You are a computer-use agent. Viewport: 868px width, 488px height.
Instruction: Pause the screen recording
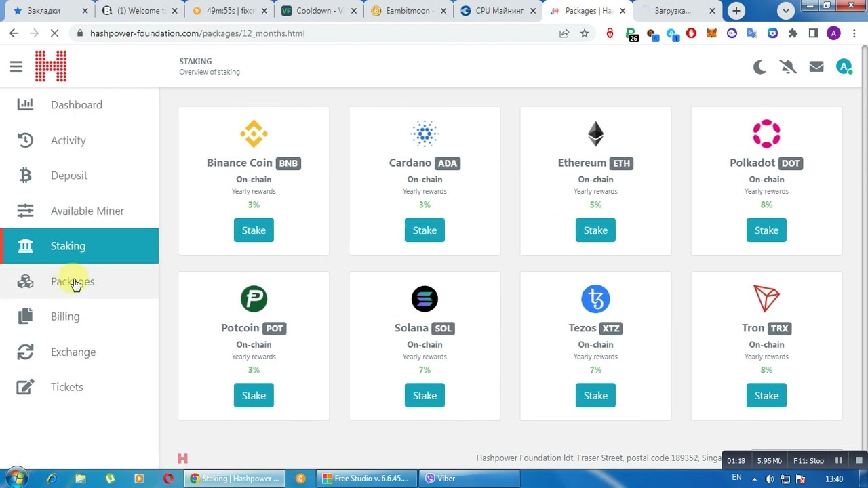click(839, 461)
